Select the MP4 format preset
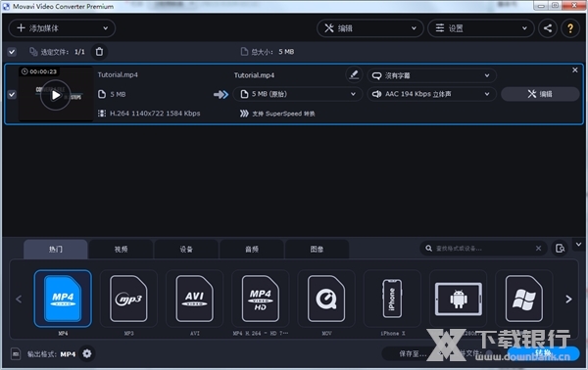 (63, 299)
